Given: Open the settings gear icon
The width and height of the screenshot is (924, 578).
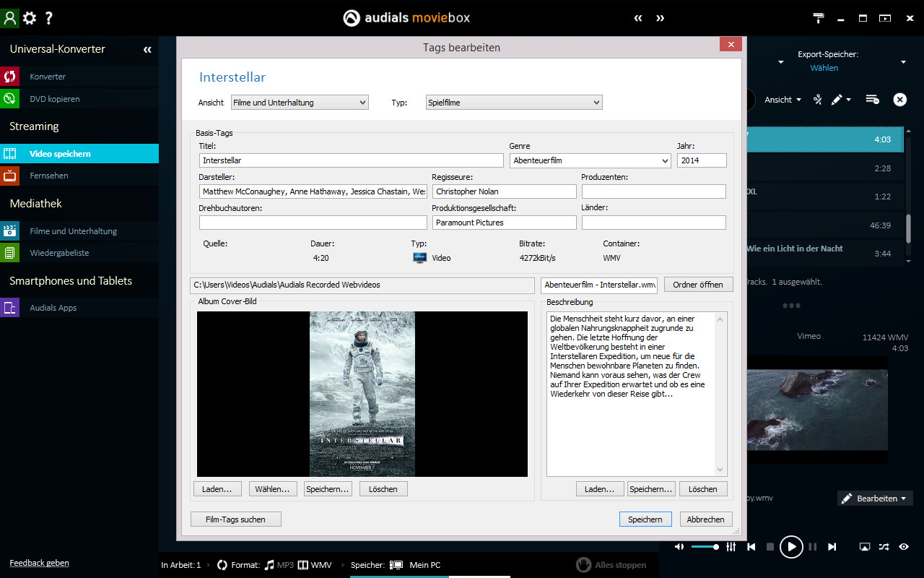Looking at the screenshot, I should [30, 18].
